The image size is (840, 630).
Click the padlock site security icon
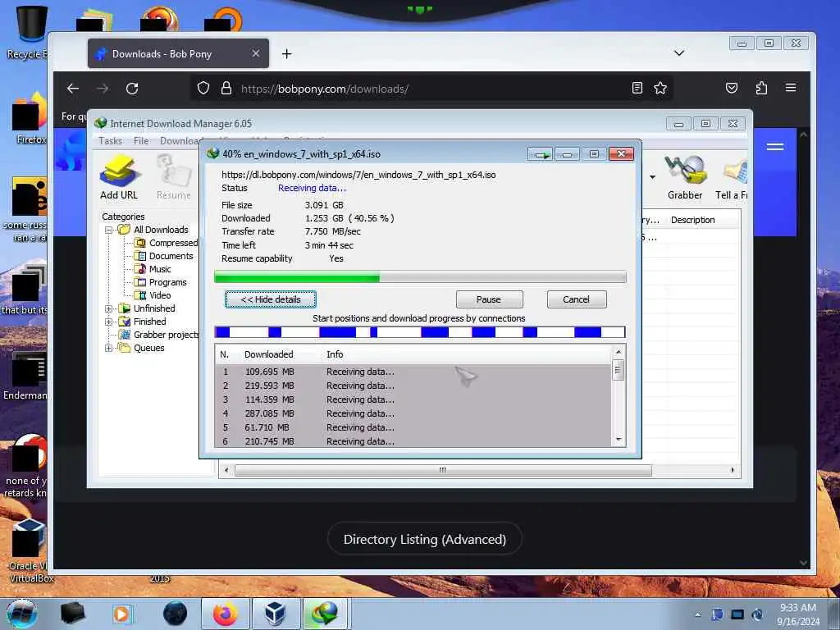pos(226,89)
